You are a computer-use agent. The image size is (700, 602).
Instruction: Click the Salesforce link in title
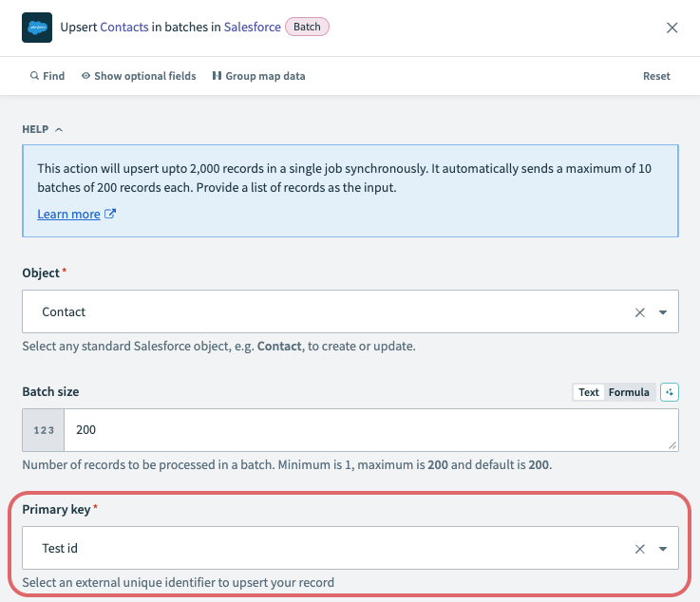point(252,28)
